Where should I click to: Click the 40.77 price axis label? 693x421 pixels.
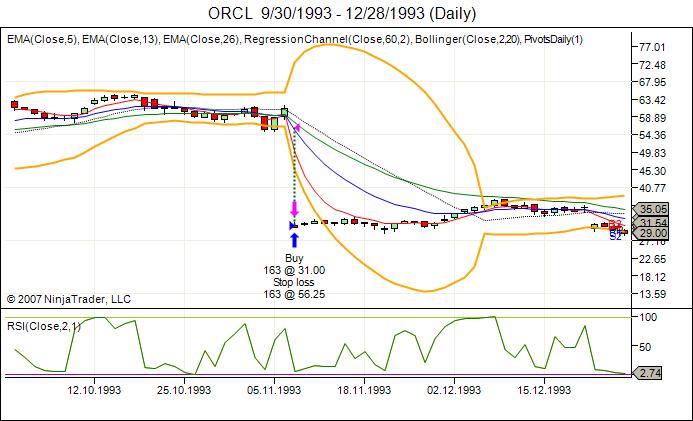pyautogui.click(x=652, y=188)
